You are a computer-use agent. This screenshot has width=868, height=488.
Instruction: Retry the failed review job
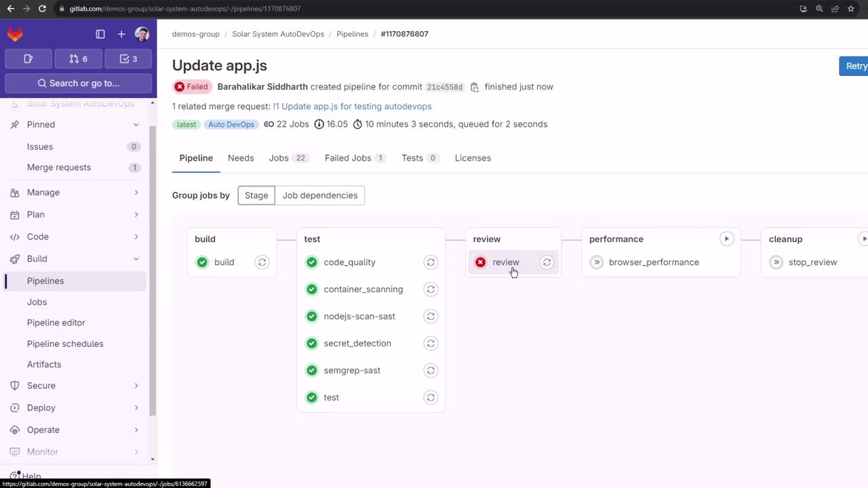547,262
